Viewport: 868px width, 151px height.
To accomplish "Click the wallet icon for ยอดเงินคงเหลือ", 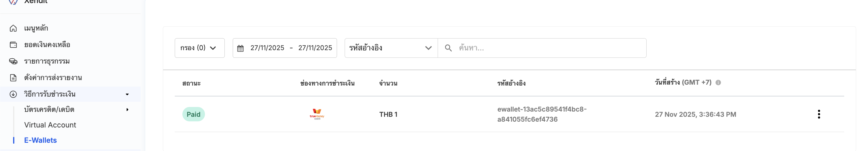I will click(x=13, y=45).
